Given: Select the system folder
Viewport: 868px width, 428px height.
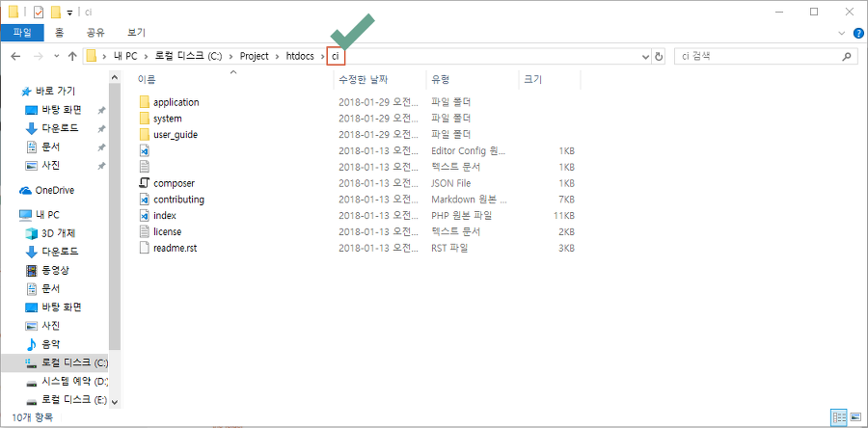Looking at the screenshot, I should 167,119.
